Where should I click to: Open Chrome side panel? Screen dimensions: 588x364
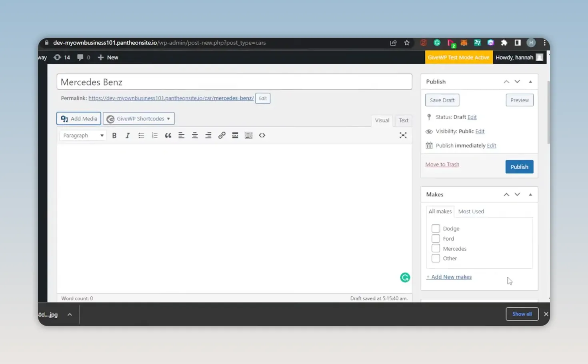coord(518,43)
